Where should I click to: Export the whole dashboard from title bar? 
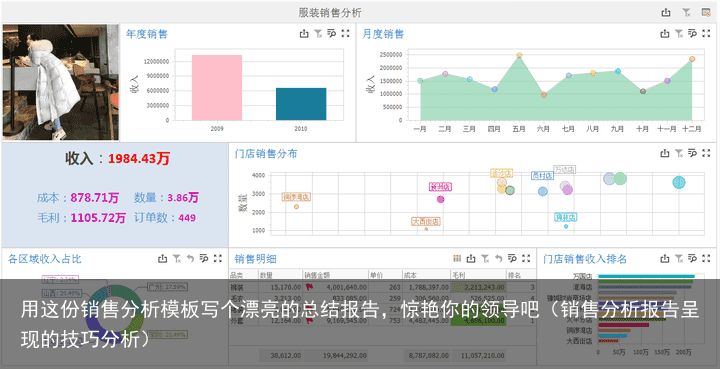666,12
